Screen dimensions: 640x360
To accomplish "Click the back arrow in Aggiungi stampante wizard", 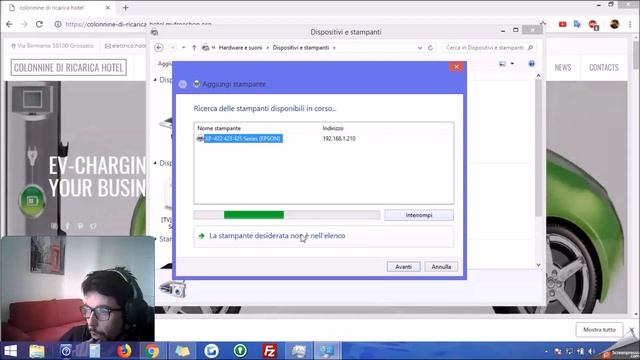I will pos(182,84).
